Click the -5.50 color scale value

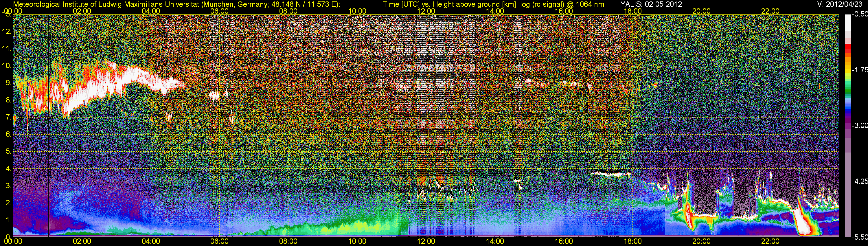tap(860, 237)
